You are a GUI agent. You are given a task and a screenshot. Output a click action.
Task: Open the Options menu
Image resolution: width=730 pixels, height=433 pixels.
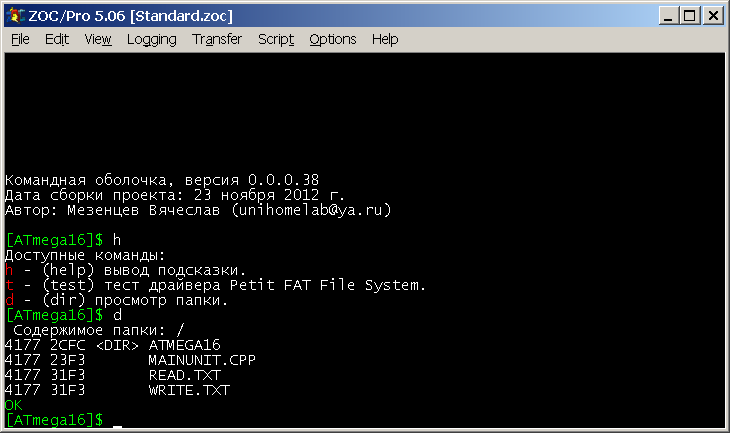(333, 39)
